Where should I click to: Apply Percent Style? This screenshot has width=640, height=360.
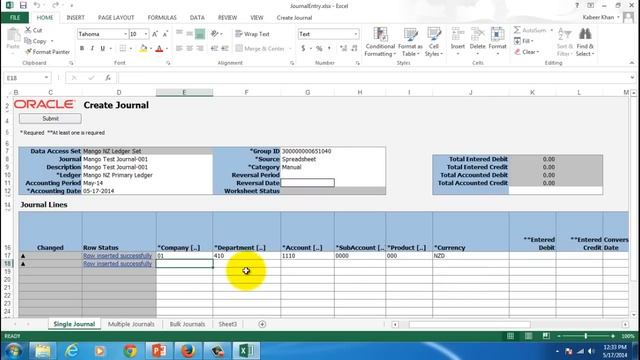pos(319,49)
